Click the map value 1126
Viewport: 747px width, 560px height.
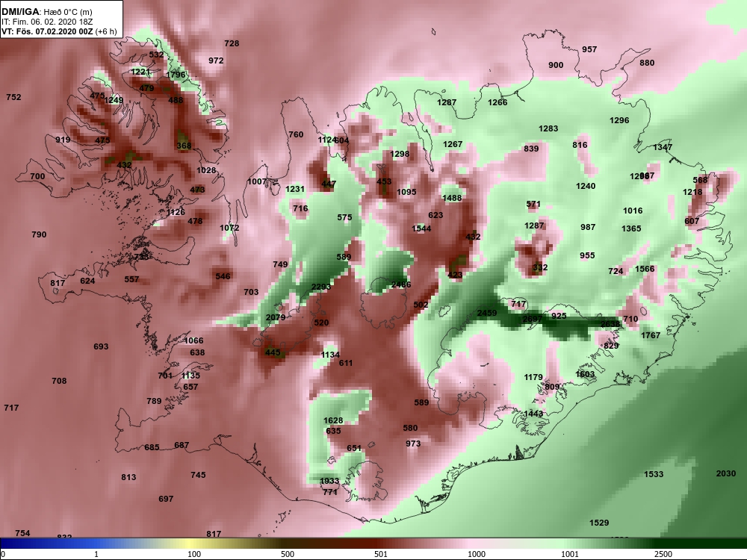point(176,212)
